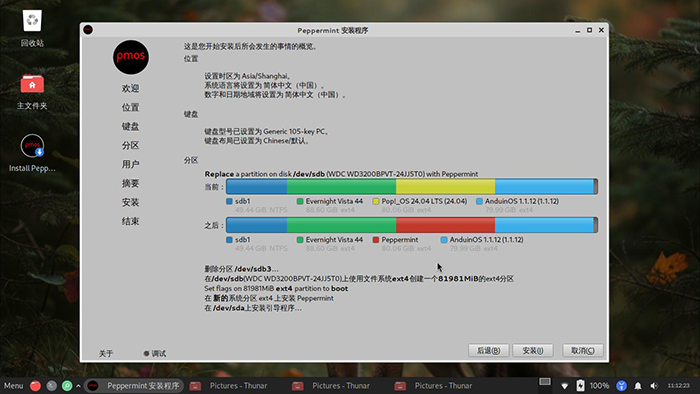Click the bootloader install /dev/sda line

click(253, 308)
